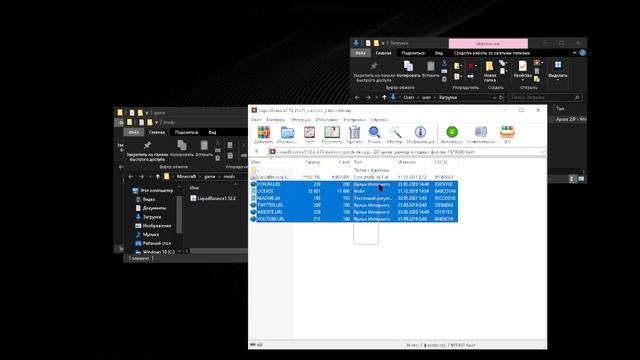Click the Back arrow in Downloads window
This screenshot has width=640, height=360.
[x=357, y=98]
